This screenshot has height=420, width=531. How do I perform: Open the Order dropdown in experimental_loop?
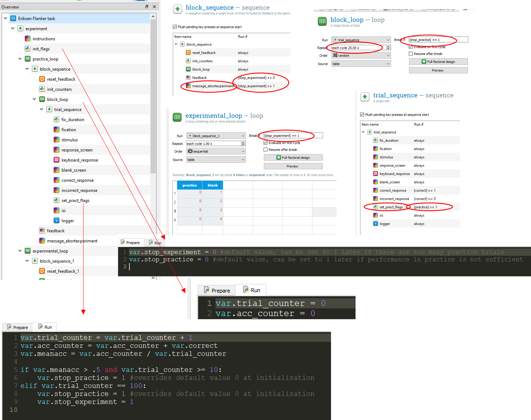216,151
